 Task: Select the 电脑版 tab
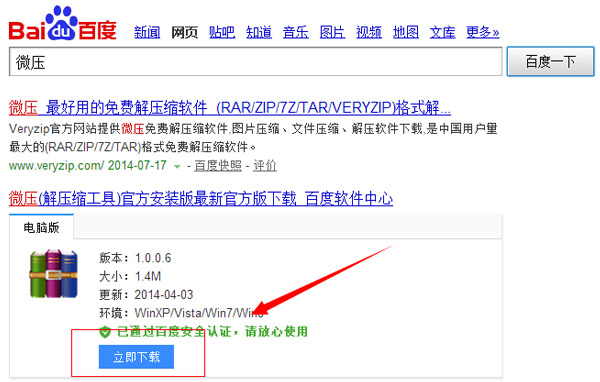point(41,227)
